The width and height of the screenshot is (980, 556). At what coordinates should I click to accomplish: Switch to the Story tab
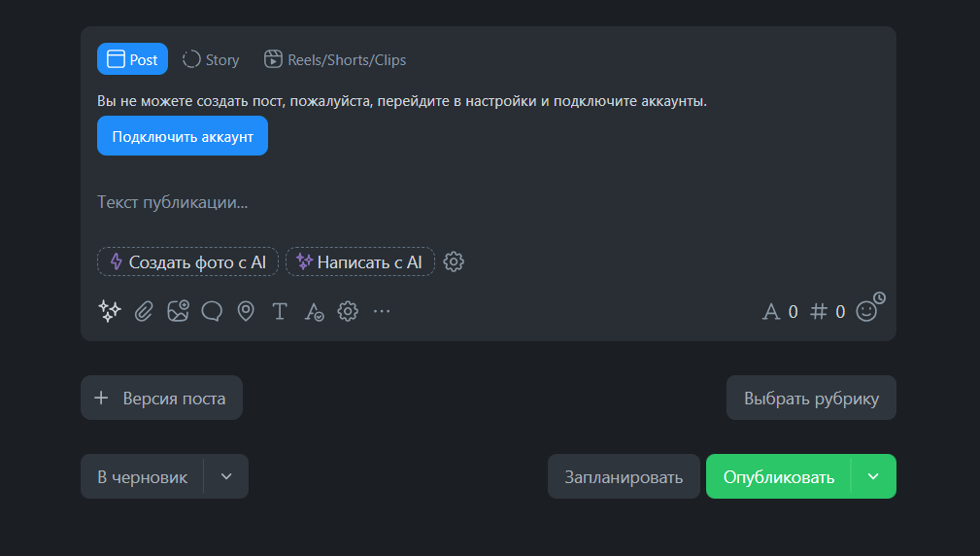[x=211, y=59]
